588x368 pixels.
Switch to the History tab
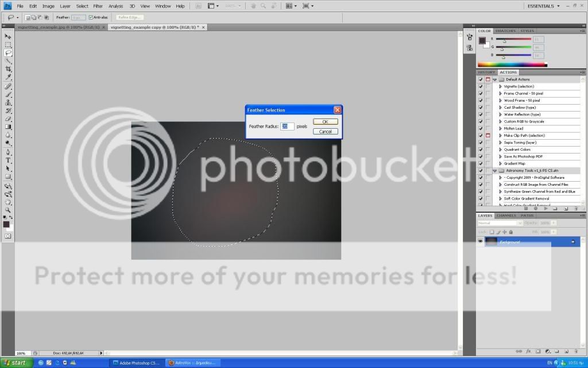(486, 72)
